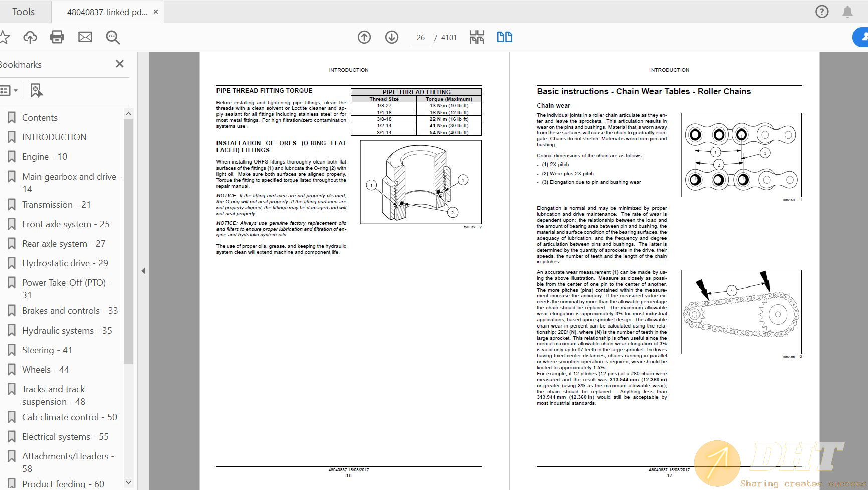
Task: Go to Cab climate control - 50
Action: tap(70, 417)
